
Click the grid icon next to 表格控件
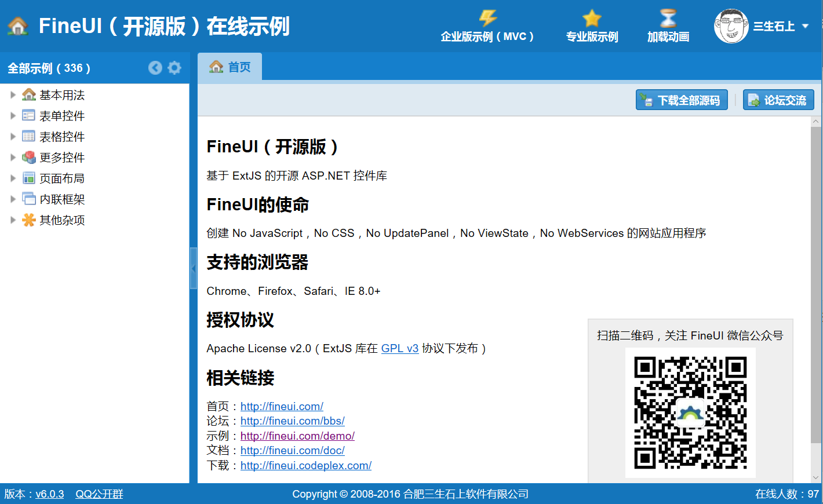pyautogui.click(x=29, y=136)
